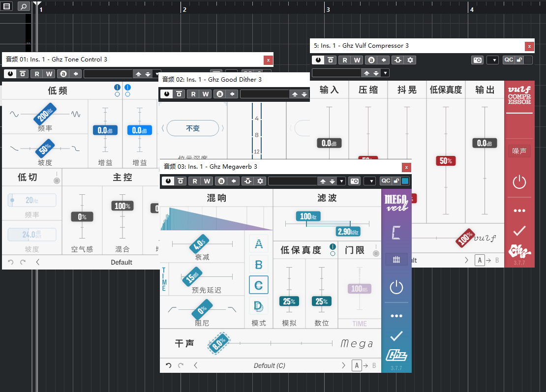Click the Megaverb undo arrow
Image resolution: width=546 pixels, height=392 pixels.
point(169,365)
